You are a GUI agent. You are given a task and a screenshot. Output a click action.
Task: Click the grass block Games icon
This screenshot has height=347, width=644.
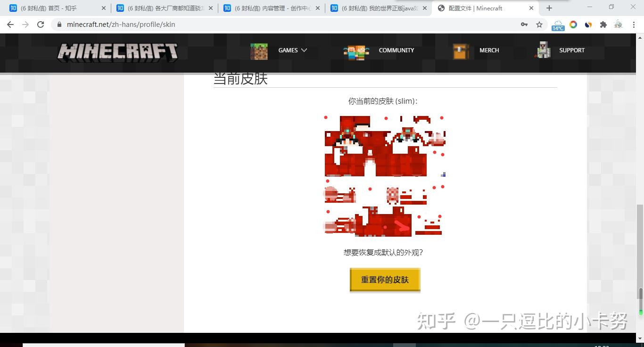pyautogui.click(x=259, y=51)
